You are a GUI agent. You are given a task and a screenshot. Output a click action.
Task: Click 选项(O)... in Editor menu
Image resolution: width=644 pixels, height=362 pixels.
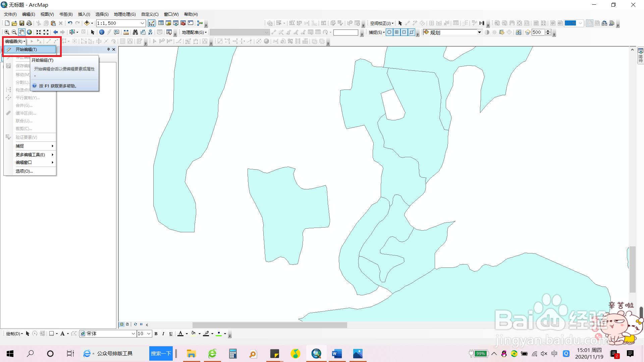(x=24, y=171)
